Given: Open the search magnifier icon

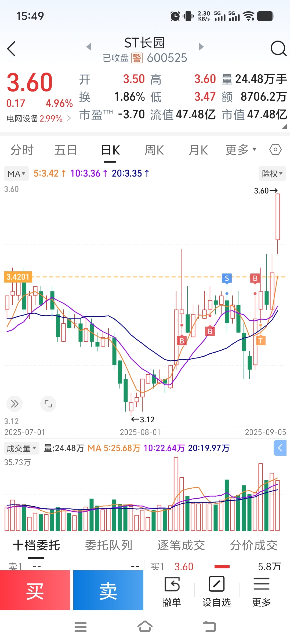Looking at the screenshot, I should 278,49.
